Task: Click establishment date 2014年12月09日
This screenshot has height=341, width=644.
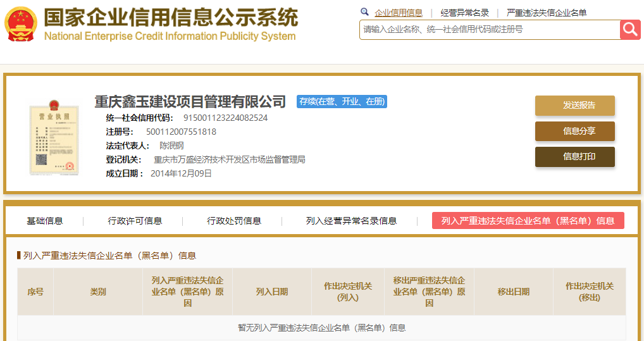Action: tap(181, 173)
